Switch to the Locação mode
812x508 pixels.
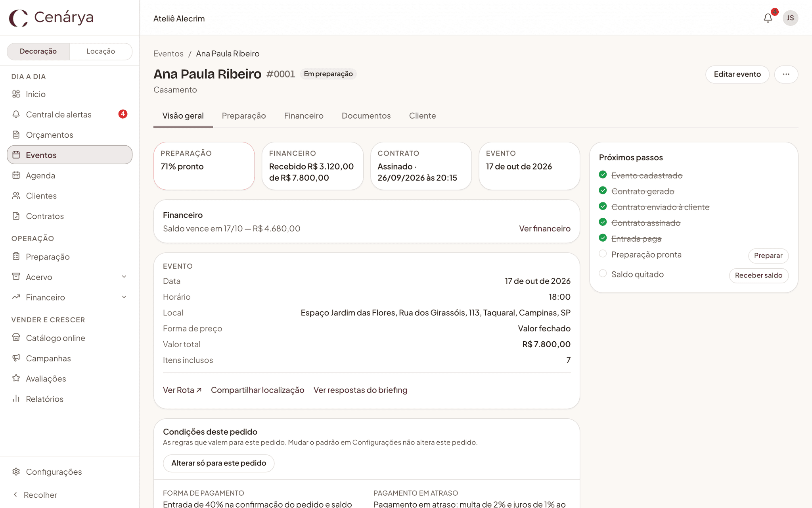click(101, 51)
